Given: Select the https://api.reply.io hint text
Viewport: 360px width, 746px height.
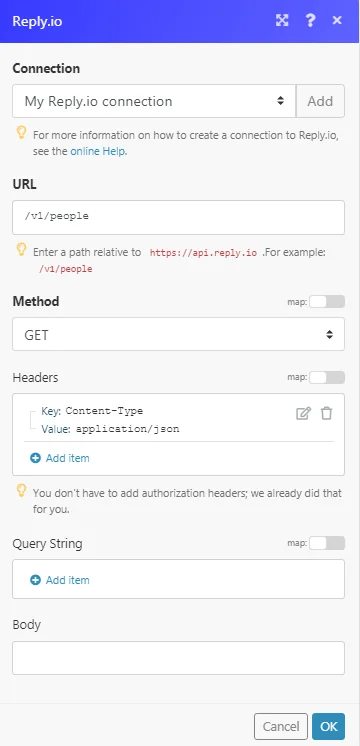Looking at the screenshot, I should click(204, 253).
